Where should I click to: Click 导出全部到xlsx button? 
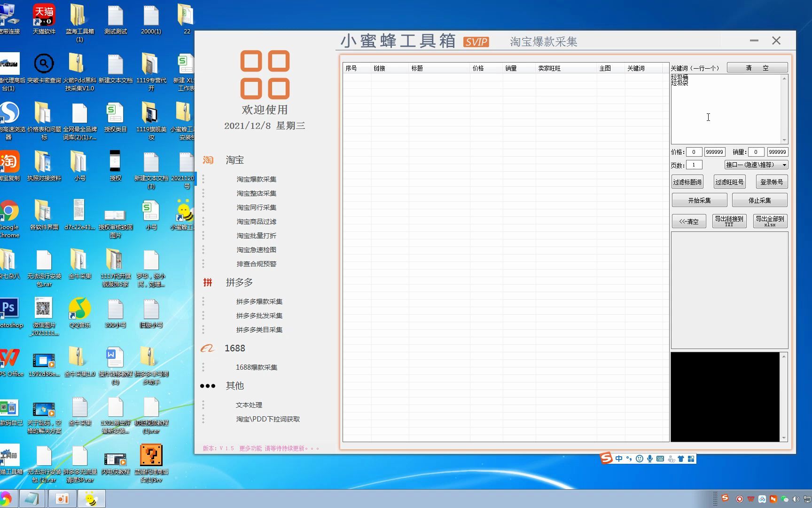tap(770, 221)
